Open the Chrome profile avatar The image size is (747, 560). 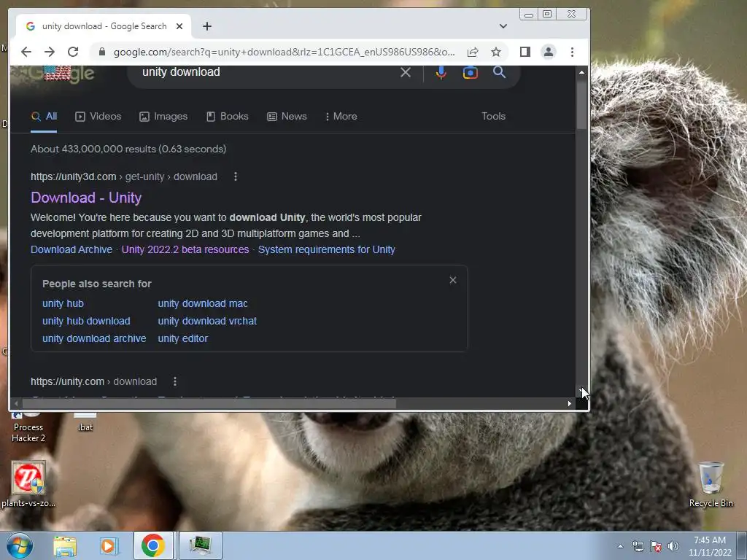point(549,52)
